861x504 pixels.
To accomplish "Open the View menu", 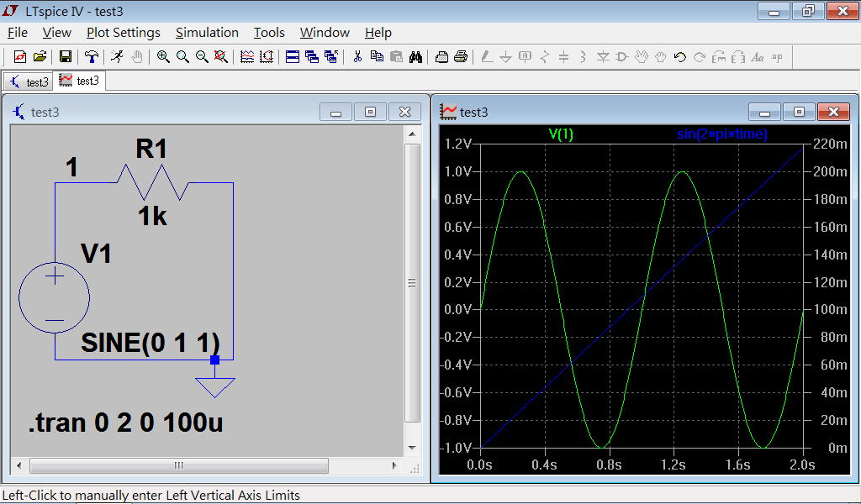I will tap(57, 33).
